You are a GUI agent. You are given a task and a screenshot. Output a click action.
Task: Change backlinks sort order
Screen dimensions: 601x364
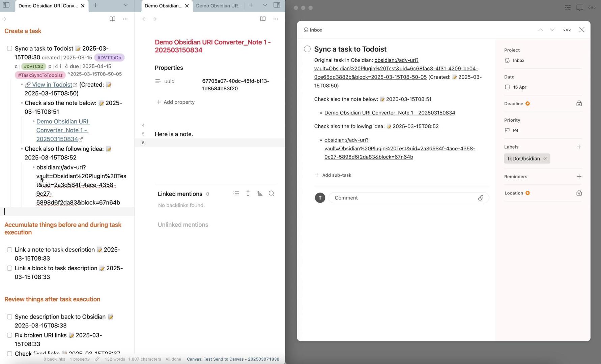pyautogui.click(x=260, y=193)
